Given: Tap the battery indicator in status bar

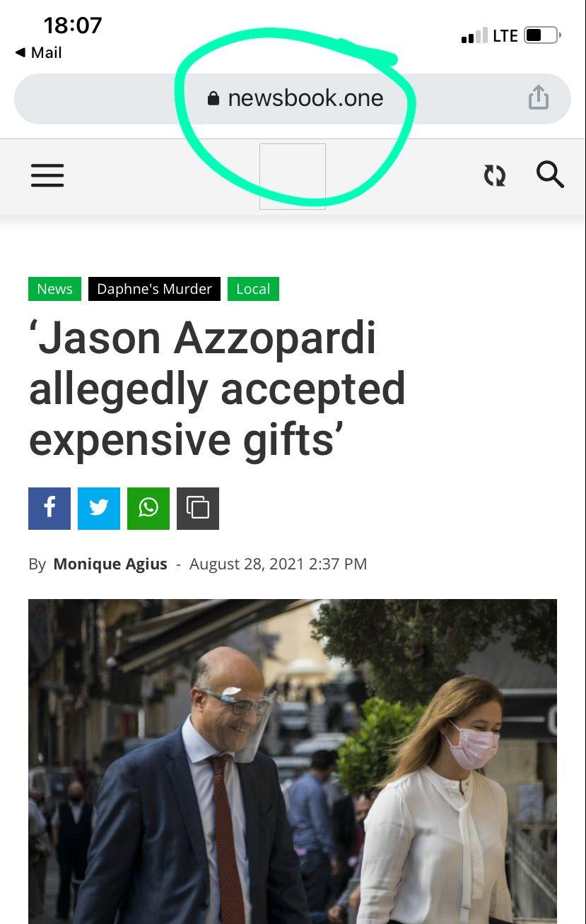Looking at the screenshot, I should click(x=542, y=35).
